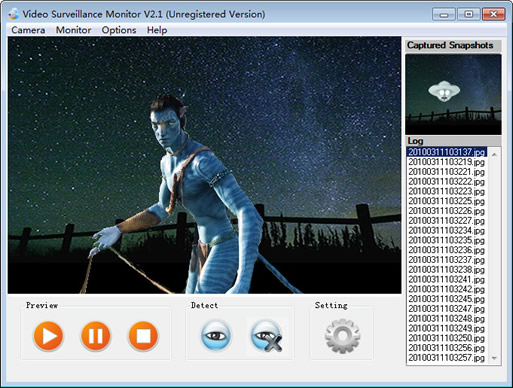513x388 pixels.
Task: Minimize the Video Surveillance Monitor window
Action: (x=444, y=14)
